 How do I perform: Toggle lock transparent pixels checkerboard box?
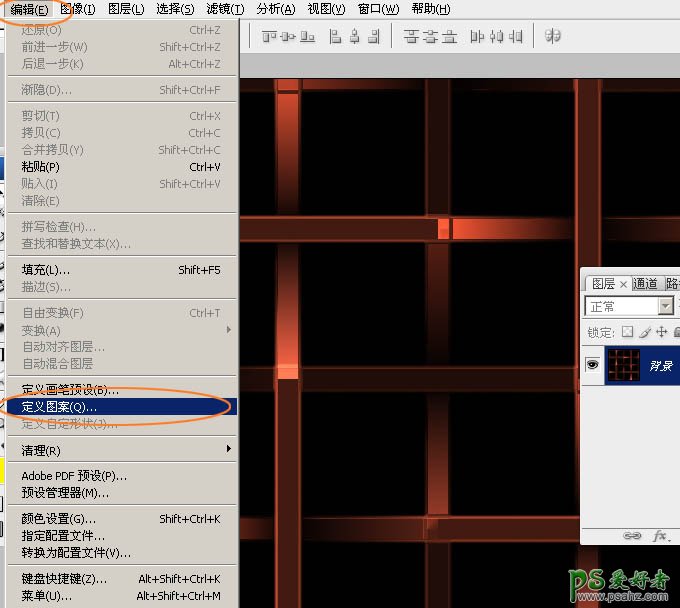tap(628, 332)
